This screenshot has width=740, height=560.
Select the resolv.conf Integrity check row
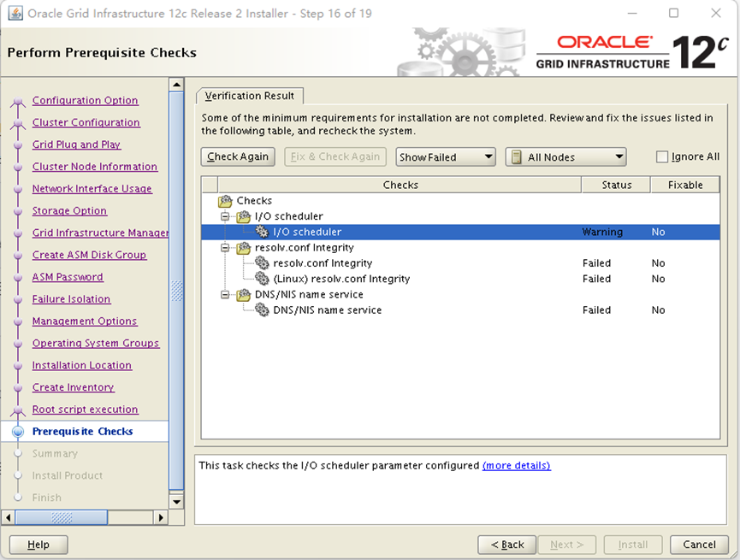(x=460, y=263)
